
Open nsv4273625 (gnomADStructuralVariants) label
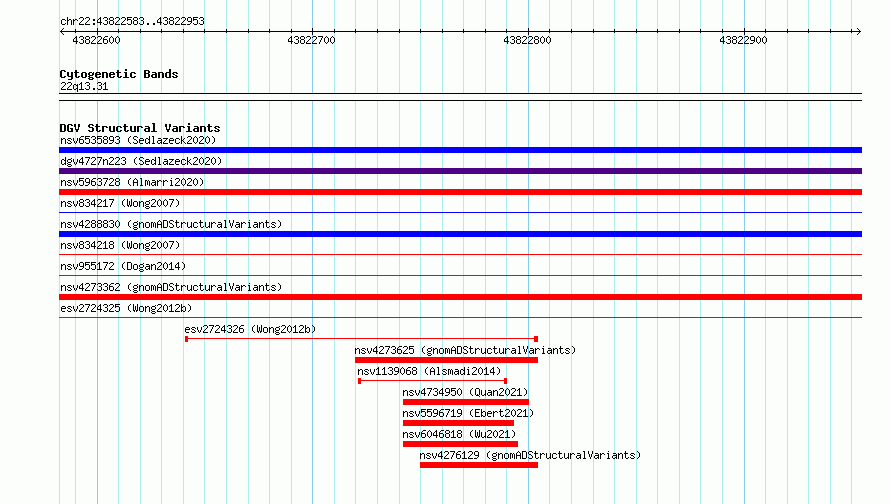[x=465, y=350]
